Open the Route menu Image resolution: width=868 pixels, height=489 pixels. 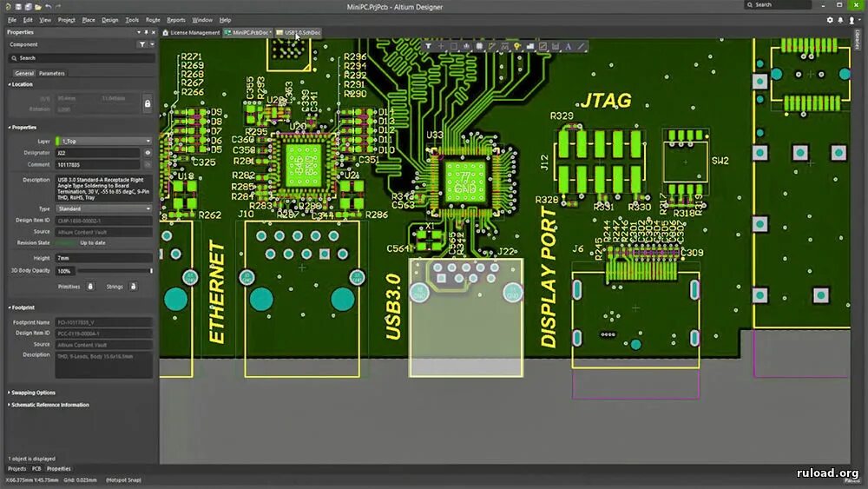(153, 20)
